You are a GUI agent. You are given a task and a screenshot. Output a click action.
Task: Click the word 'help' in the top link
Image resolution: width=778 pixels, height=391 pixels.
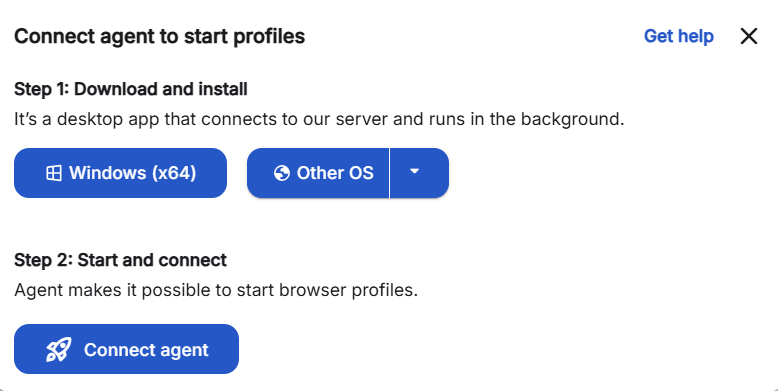click(x=696, y=36)
